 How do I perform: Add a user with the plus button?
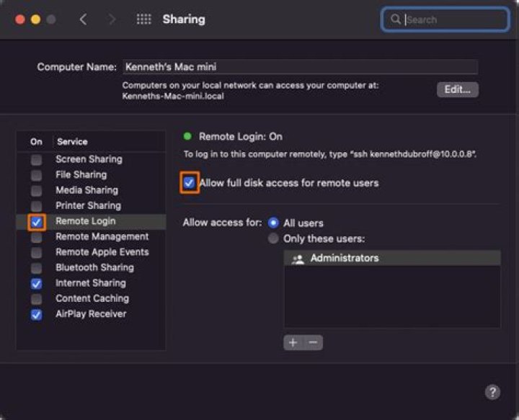coord(293,342)
